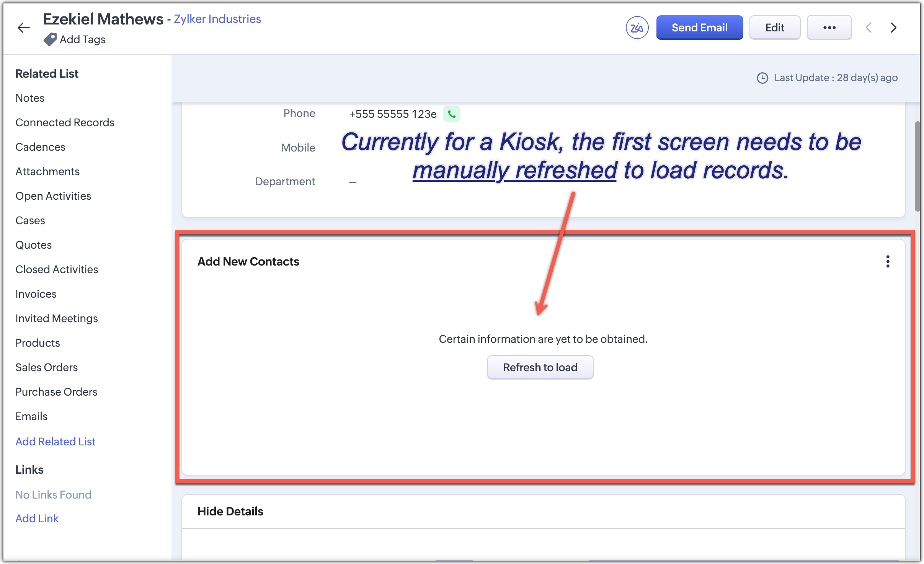The width and height of the screenshot is (924, 564).
Task: Click the Add Tags label icon
Action: [50, 39]
